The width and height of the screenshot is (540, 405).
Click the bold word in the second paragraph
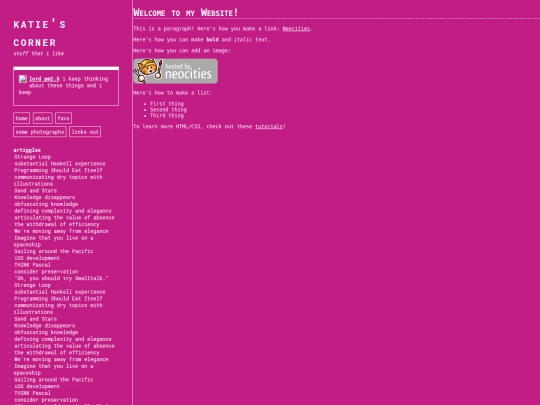coord(212,40)
